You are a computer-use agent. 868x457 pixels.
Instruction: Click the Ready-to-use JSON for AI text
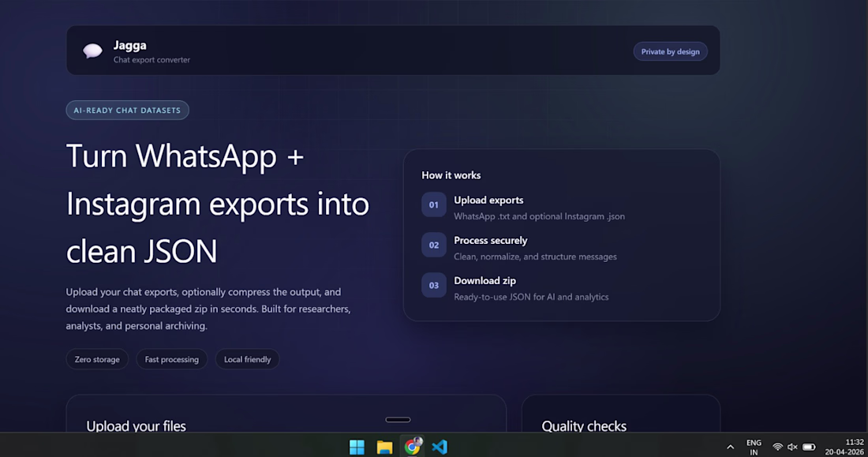531,297
